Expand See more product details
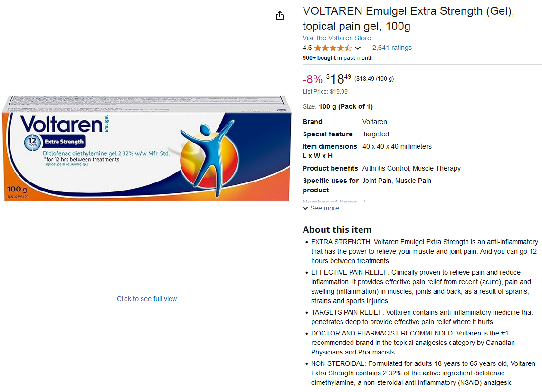The image size is (542, 392). pyautogui.click(x=324, y=208)
